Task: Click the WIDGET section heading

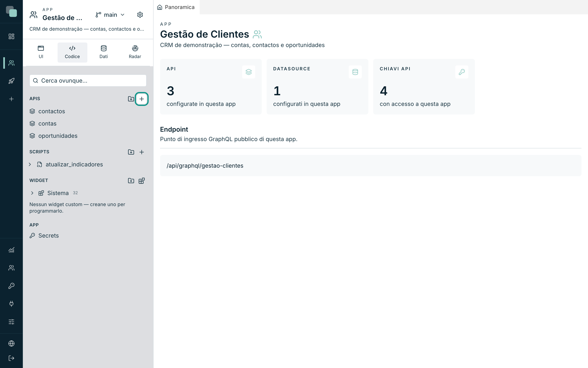Action: (39, 180)
